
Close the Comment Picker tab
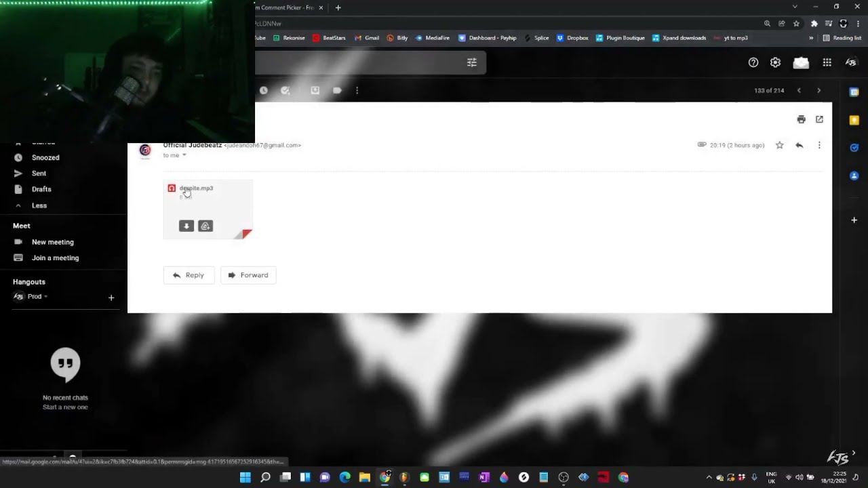[321, 7]
